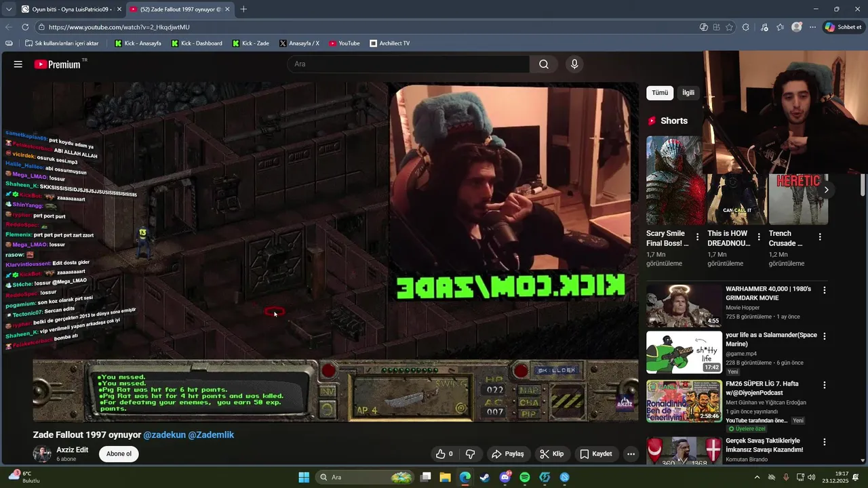Open Axziz Edit channel name
The height and width of the screenshot is (488, 868).
[72, 450]
